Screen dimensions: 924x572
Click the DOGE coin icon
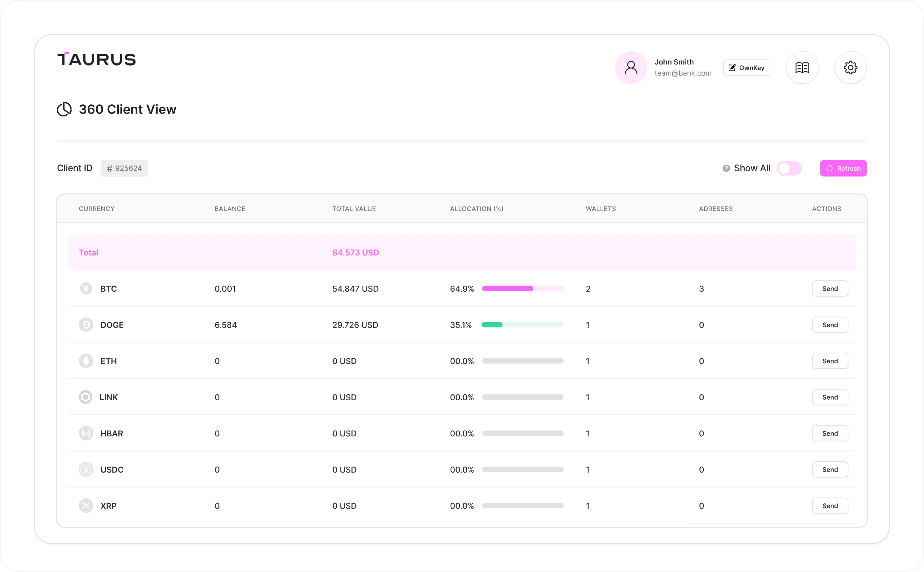tap(86, 324)
